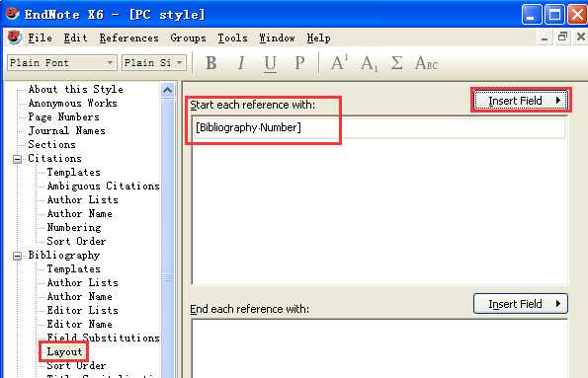Select Field Substitutions in tree
Viewport: 588px width, 378px height.
click(x=104, y=339)
